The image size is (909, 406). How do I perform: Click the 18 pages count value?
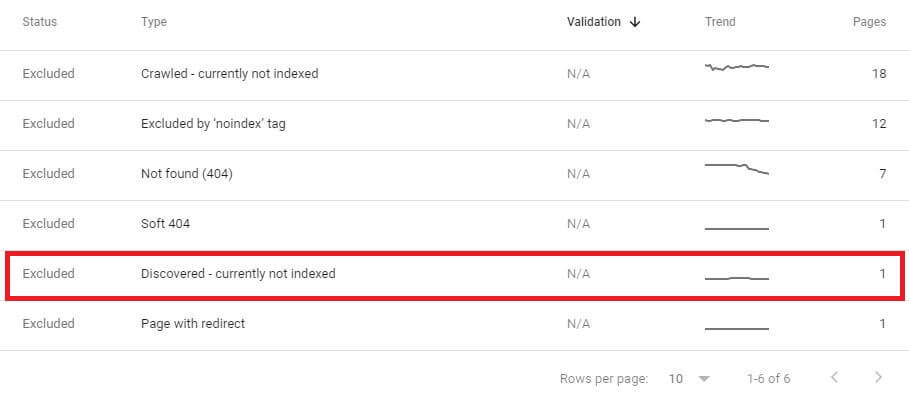coord(879,74)
